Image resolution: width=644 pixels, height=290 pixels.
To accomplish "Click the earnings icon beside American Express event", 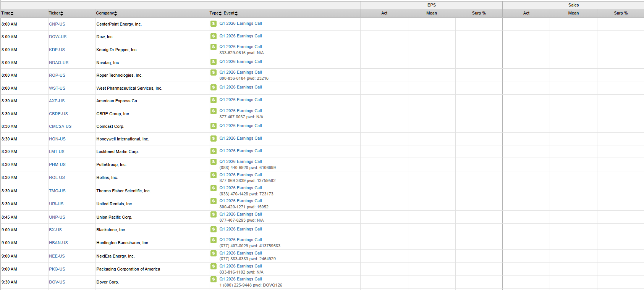I will 214,100.
